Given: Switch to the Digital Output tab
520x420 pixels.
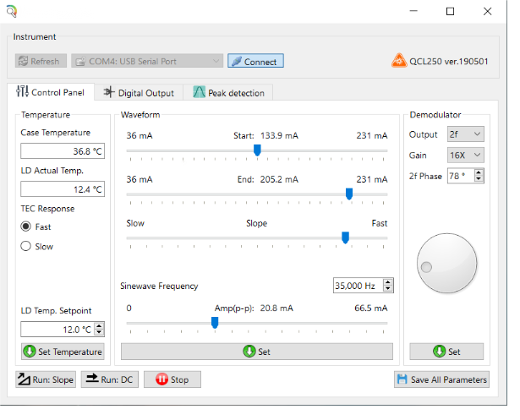Looking at the screenshot, I should pos(140,93).
